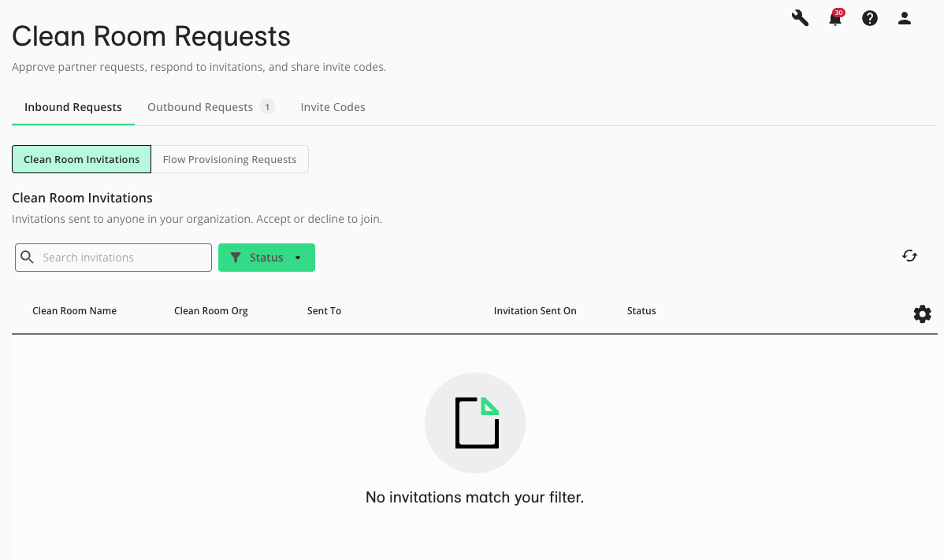
Task: Click the Sent To column header
Action: [324, 311]
